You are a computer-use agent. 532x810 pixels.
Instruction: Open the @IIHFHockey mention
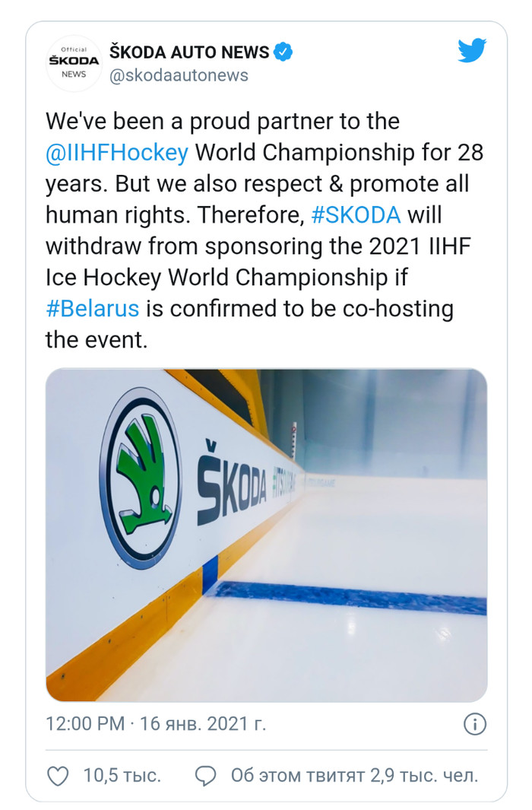[x=117, y=153]
